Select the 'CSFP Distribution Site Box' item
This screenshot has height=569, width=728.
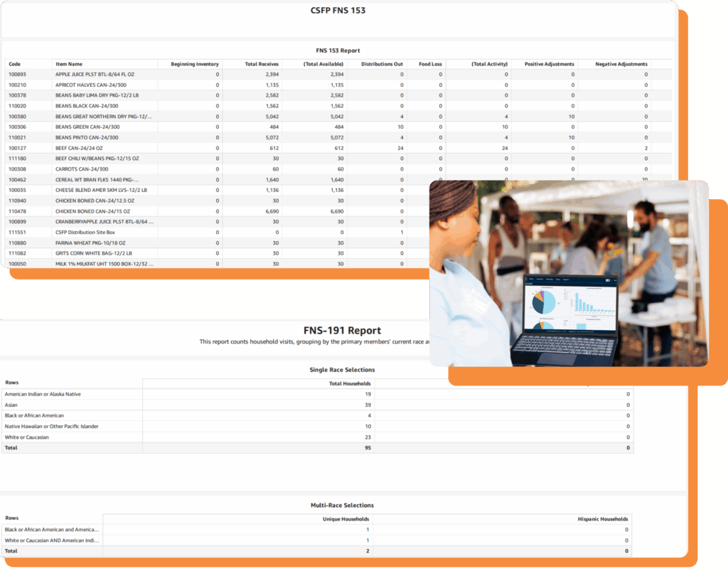[x=85, y=233]
